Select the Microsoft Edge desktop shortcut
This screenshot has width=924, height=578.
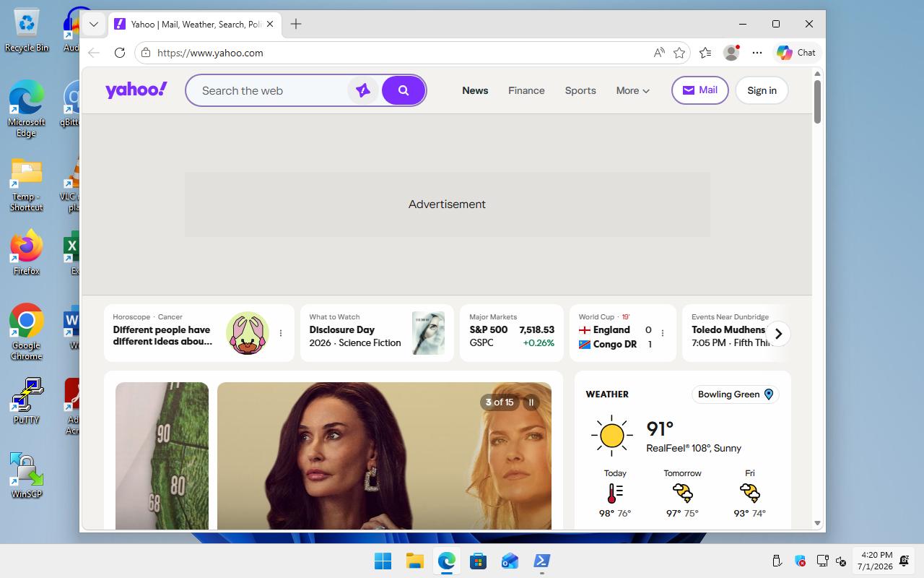point(27,108)
